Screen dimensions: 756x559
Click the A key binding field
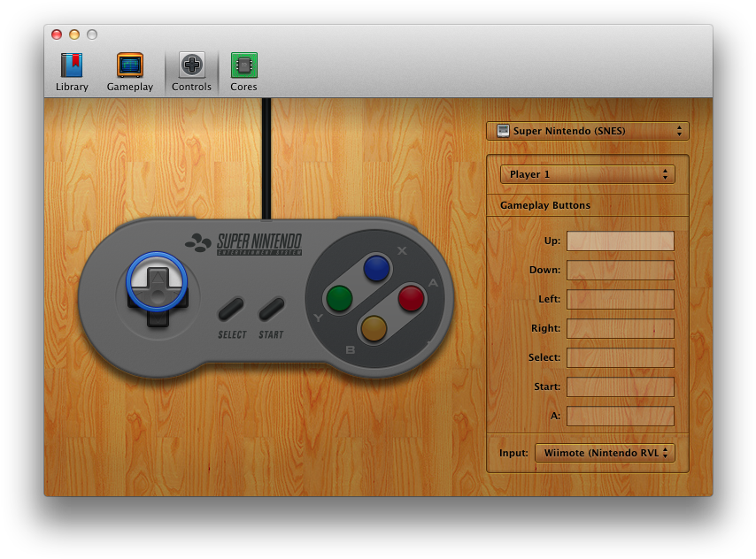pyautogui.click(x=621, y=416)
